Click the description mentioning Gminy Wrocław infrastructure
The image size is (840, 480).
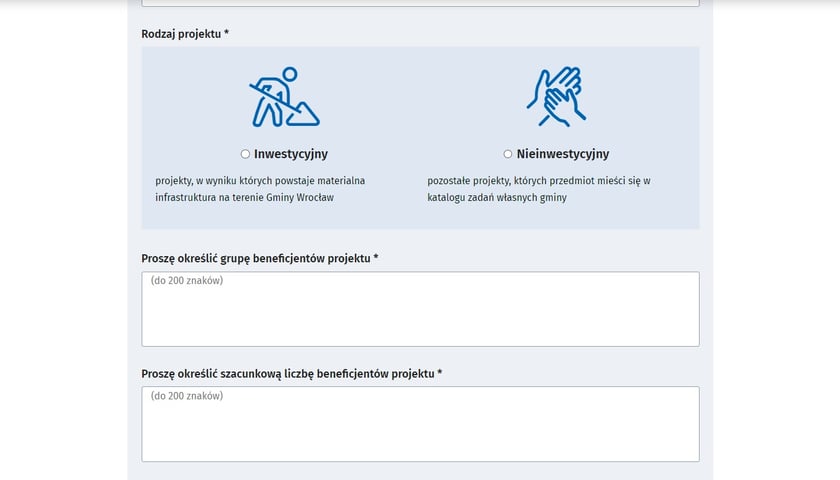pos(260,189)
